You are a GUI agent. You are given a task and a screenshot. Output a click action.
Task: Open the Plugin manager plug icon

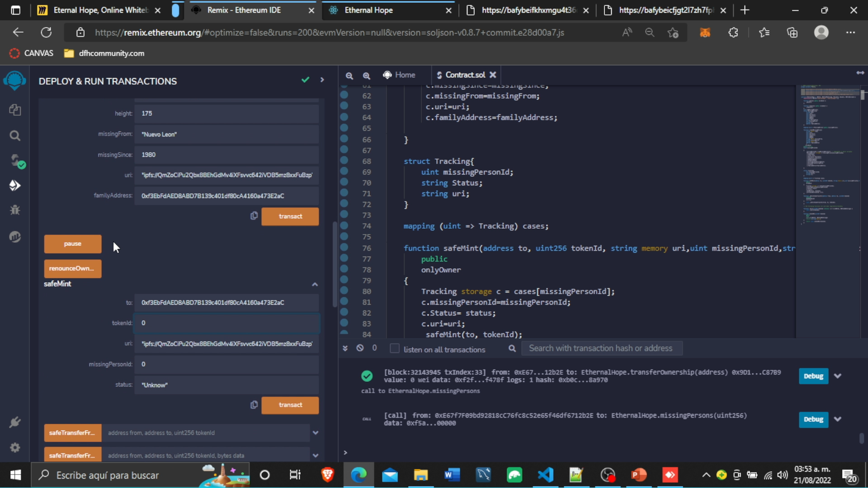coord(15,422)
